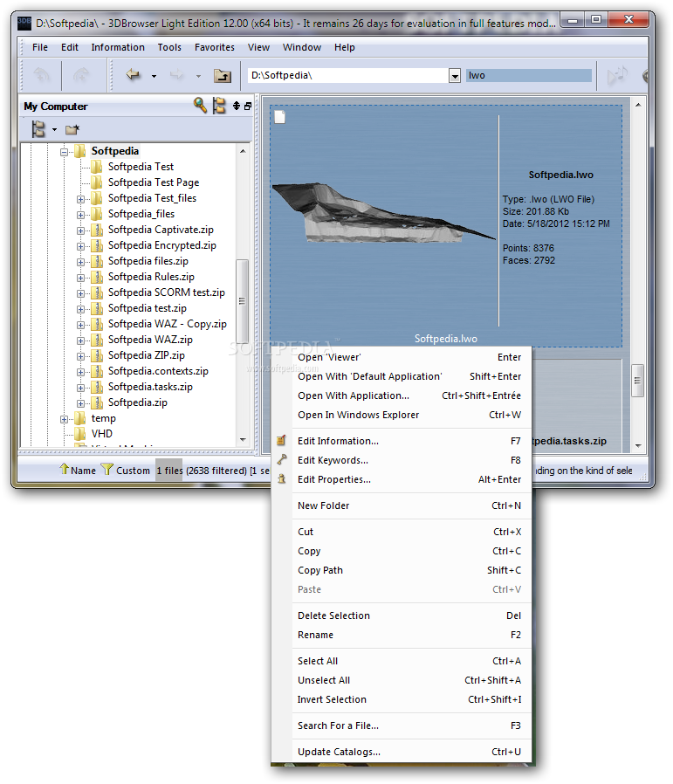Image resolution: width=673 pixels, height=784 pixels.
Task: Expand Softpedia Captivate.zip node
Action: (x=80, y=230)
